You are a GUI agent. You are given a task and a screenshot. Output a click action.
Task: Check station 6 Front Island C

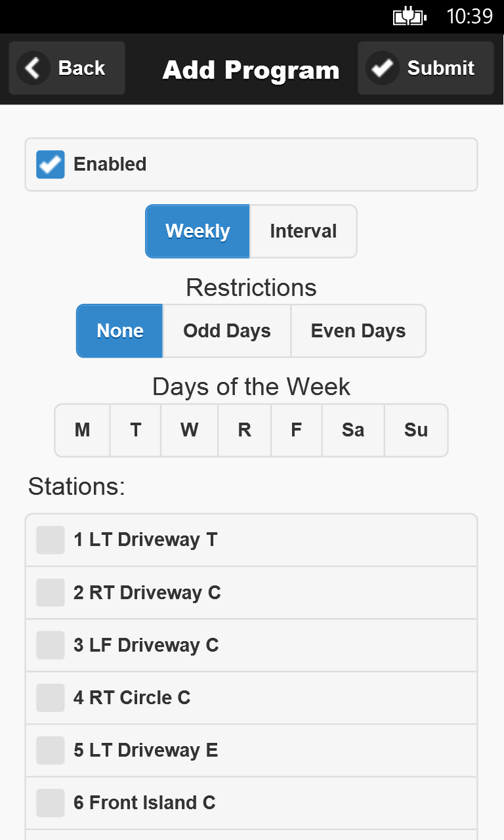point(51,803)
